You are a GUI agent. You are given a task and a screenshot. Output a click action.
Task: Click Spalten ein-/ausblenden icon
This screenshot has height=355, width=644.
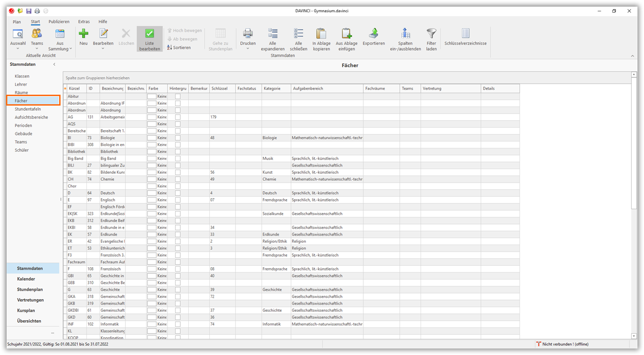pyautogui.click(x=406, y=34)
